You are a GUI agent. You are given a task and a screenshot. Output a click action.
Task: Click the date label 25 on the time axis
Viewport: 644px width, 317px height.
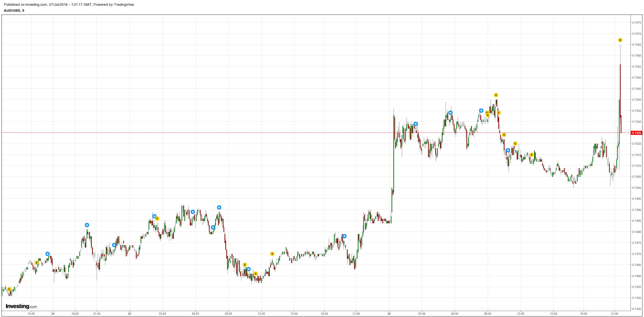(130, 314)
